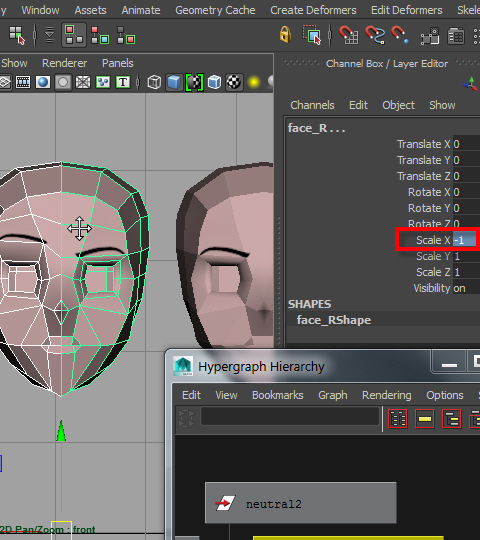Enable select by component type mode
The image size is (480, 540).
coord(126,35)
